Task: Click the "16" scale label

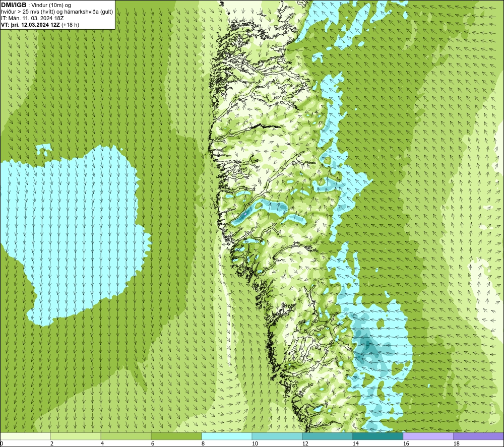Action: (x=406, y=444)
